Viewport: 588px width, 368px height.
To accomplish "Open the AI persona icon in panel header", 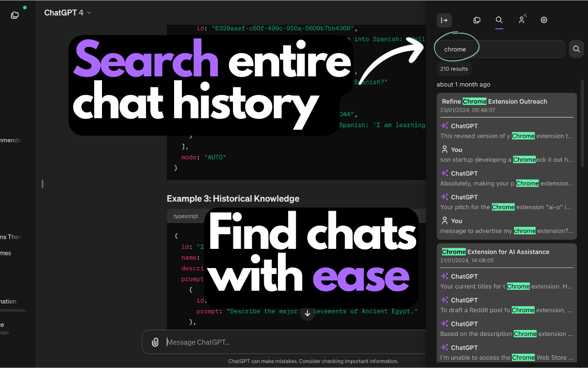I will 522,20.
